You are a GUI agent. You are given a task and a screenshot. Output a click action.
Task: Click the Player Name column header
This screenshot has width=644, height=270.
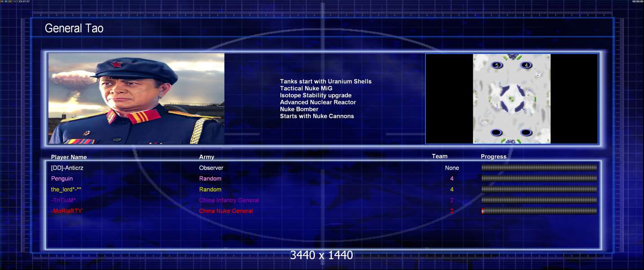69,157
